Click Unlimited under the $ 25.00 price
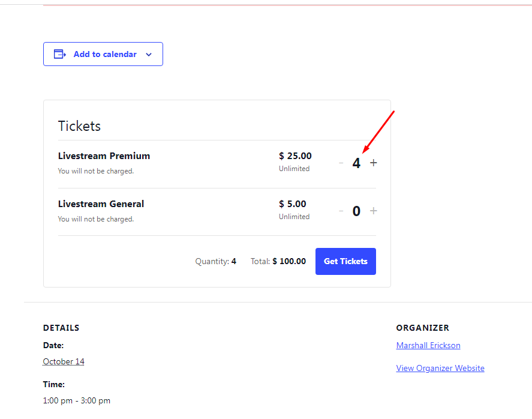Viewport: 532px width, 419px height. (294, 169)
